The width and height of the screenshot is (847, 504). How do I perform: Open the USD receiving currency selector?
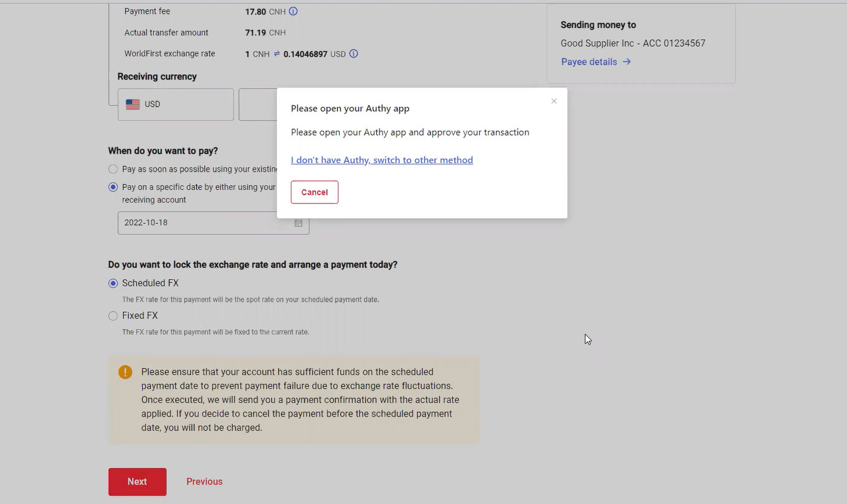coord(176,104)
